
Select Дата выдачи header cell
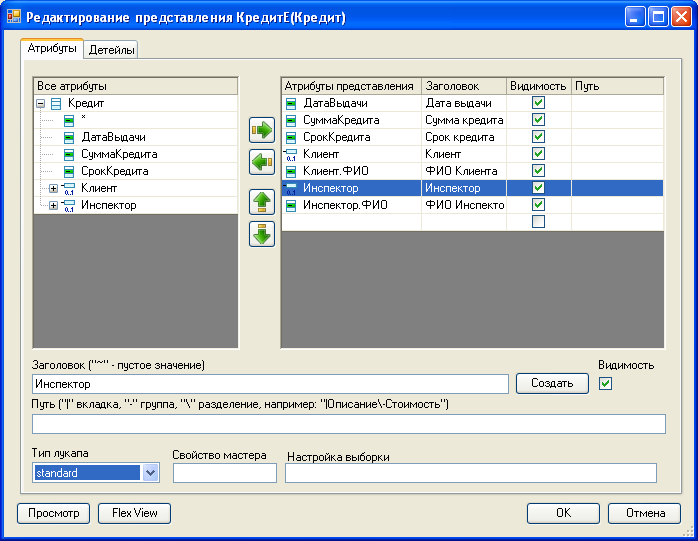(464, 103)
